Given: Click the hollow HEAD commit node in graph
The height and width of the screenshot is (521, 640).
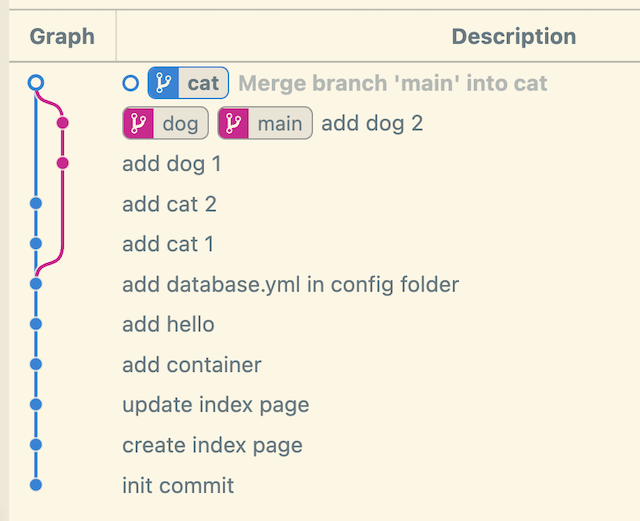Looking at the screenshot, I should 36,83.
